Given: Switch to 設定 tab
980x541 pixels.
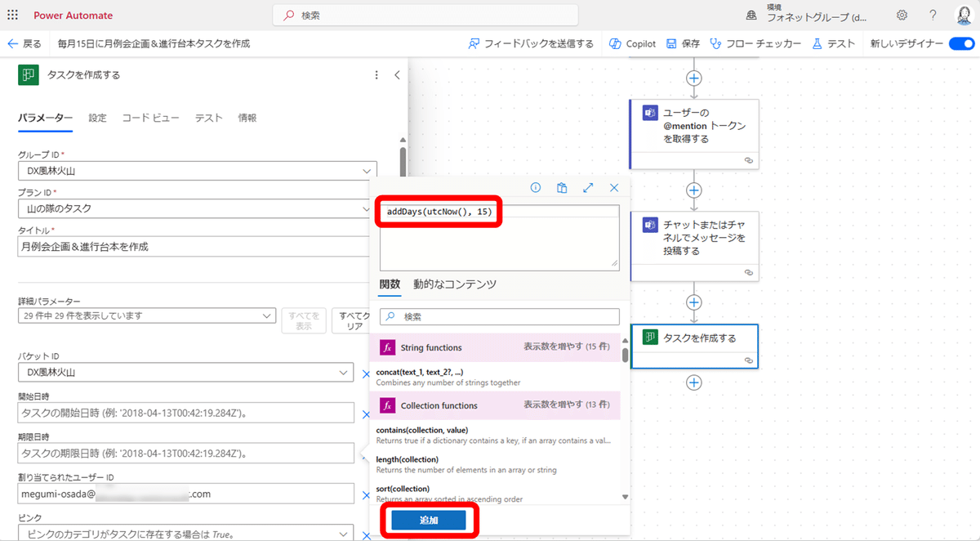Looking at the screenshot, I should coord(97,118).
